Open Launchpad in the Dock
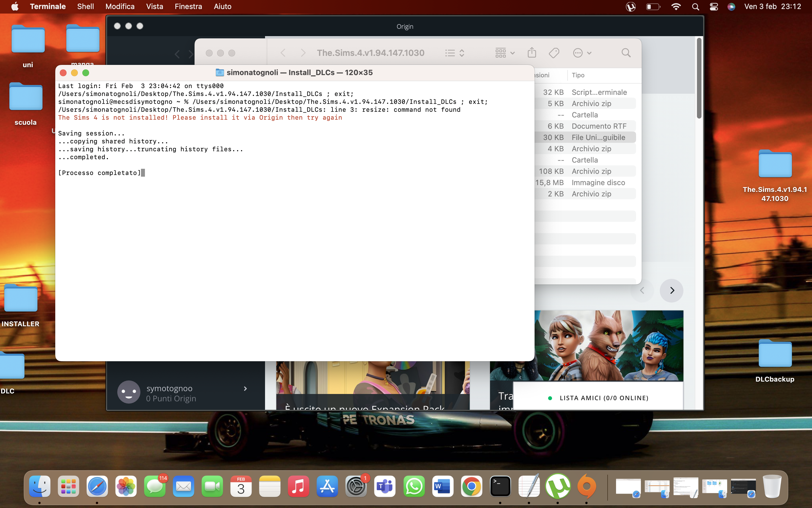The image size is (812, 508). 69,486
